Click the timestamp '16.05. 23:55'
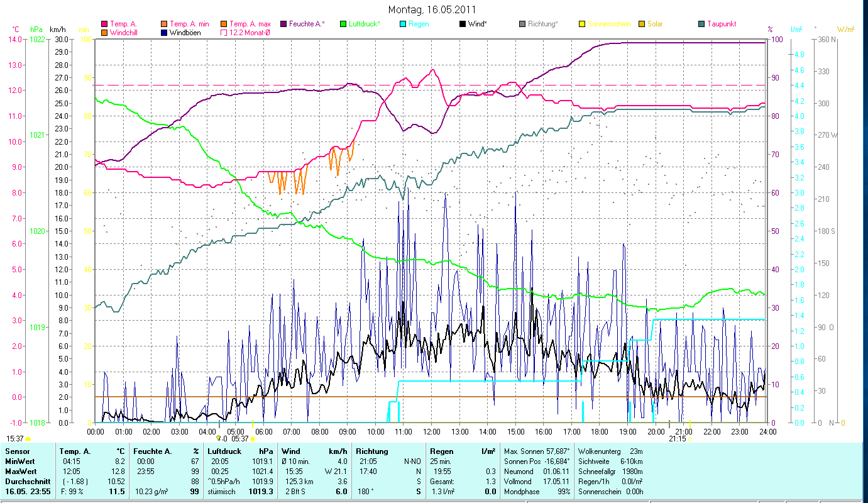The height and width of the screenshot is (503, 868). [28, 492]
